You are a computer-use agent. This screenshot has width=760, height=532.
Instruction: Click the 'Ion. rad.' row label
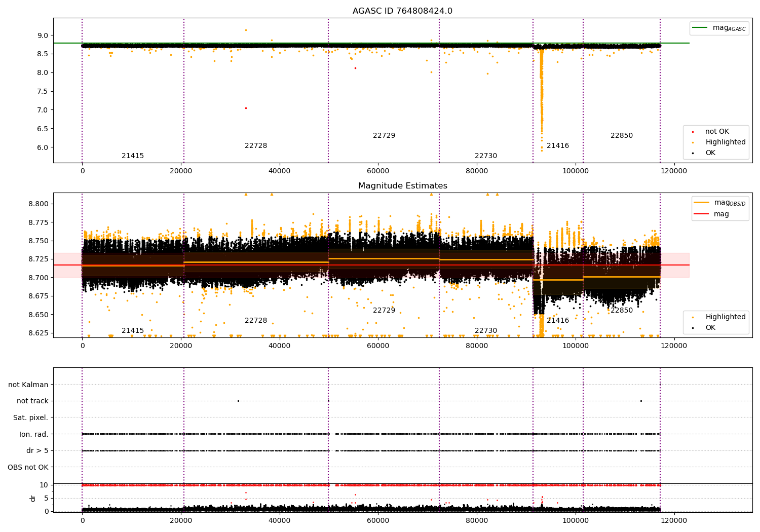click(34, 434)
